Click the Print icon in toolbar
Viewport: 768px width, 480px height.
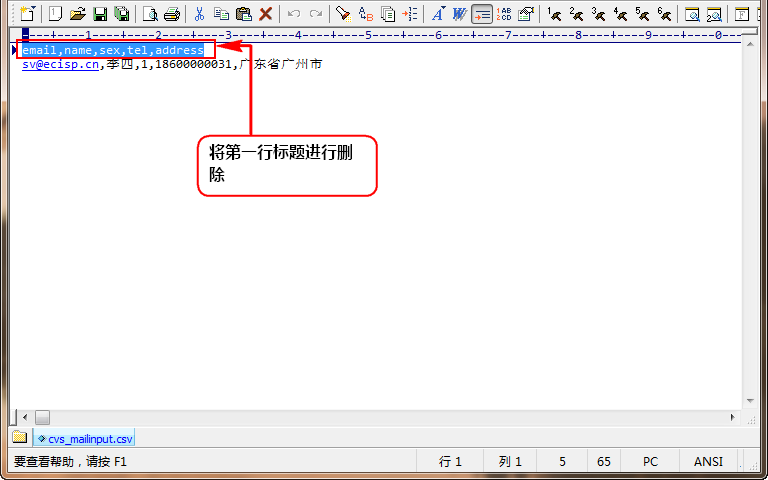[x=171, y=14]
